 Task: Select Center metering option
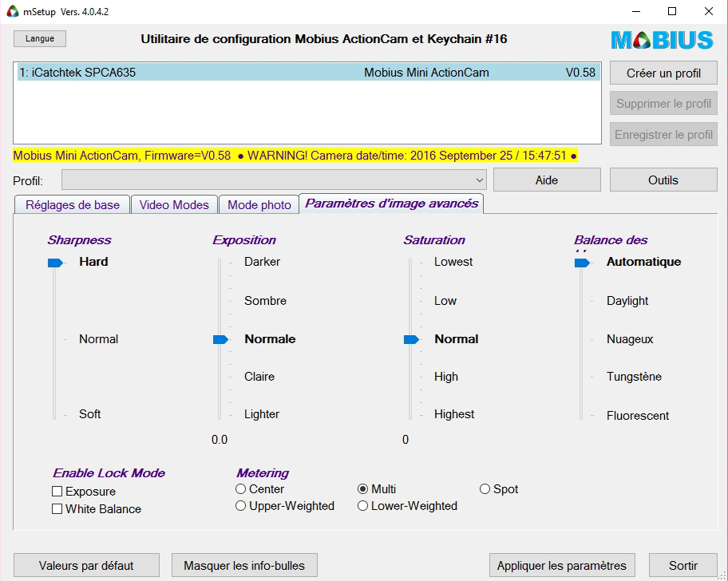coord(240,489)
